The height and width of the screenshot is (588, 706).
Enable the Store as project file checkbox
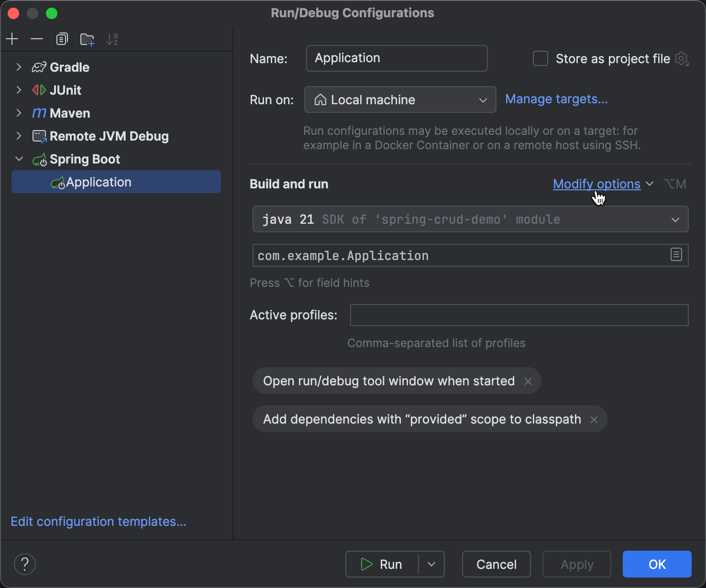tap(540, 58)
